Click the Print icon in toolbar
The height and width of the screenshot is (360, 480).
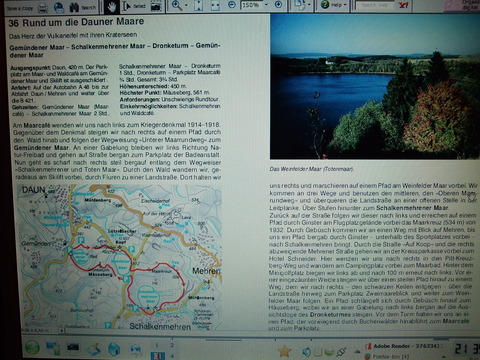[43, 7]
